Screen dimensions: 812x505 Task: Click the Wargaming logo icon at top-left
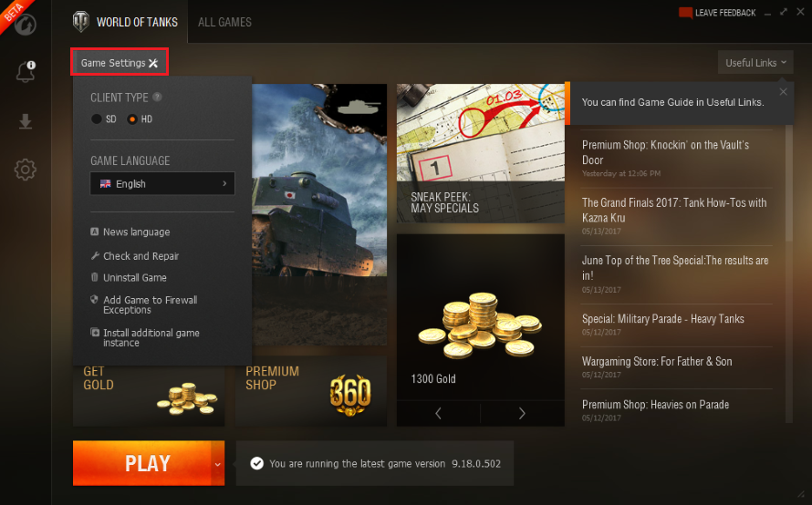(25, 24)
